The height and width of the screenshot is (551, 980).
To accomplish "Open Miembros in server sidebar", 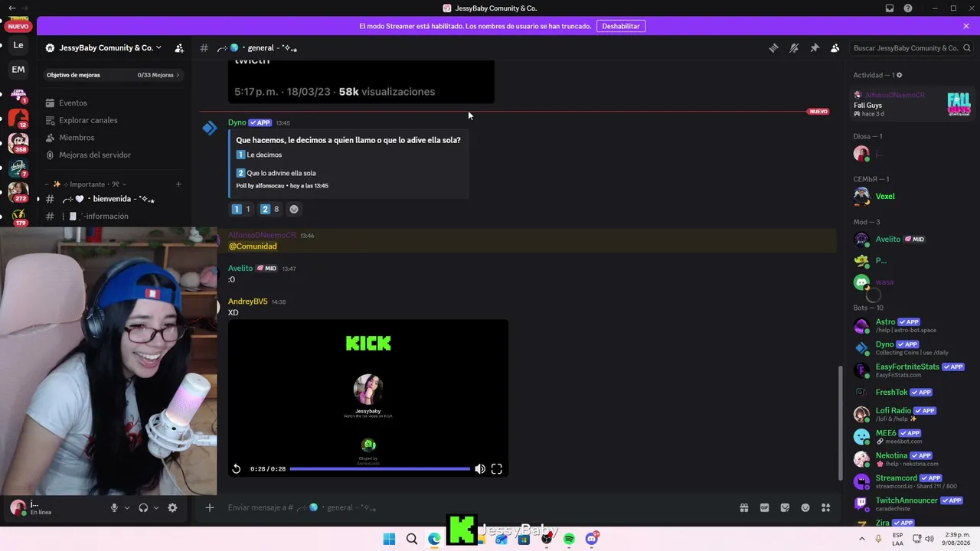I will (x=77, y=138).
